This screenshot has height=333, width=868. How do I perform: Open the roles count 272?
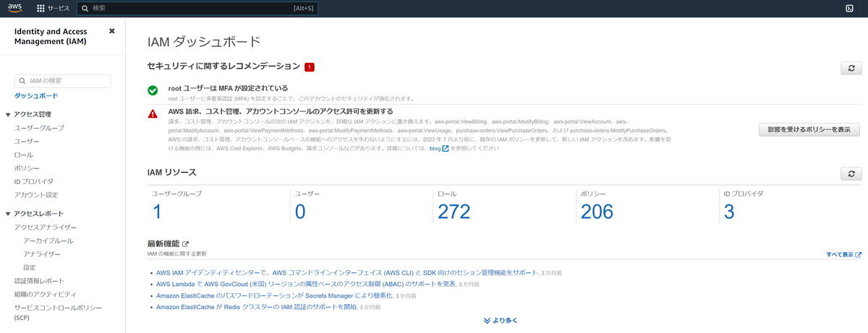pyautogui.click(x=454, y=212)
